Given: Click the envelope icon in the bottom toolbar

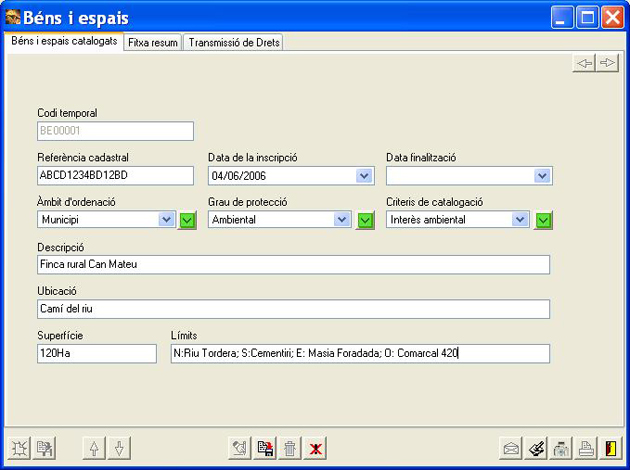Looking at the screenshot, I should coord(512,448).
